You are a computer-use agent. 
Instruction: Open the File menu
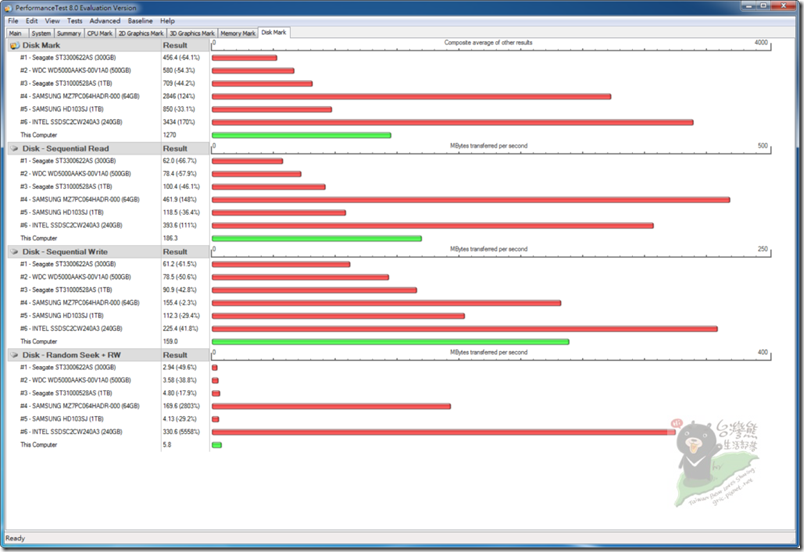coord(13,21)
